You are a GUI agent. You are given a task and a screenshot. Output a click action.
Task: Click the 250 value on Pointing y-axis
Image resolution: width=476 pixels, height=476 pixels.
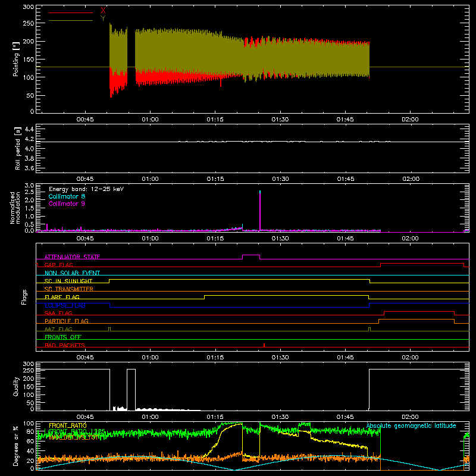(29, 23)
